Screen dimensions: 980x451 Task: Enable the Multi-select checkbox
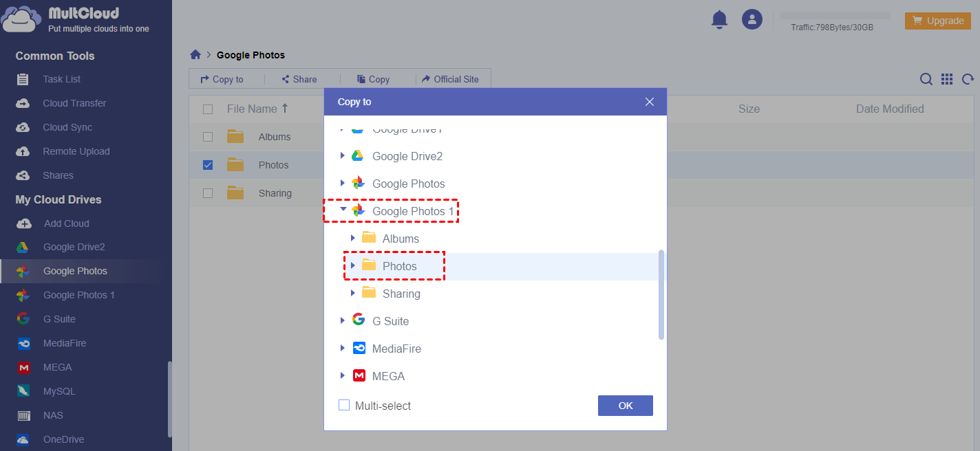coord(344,406)
